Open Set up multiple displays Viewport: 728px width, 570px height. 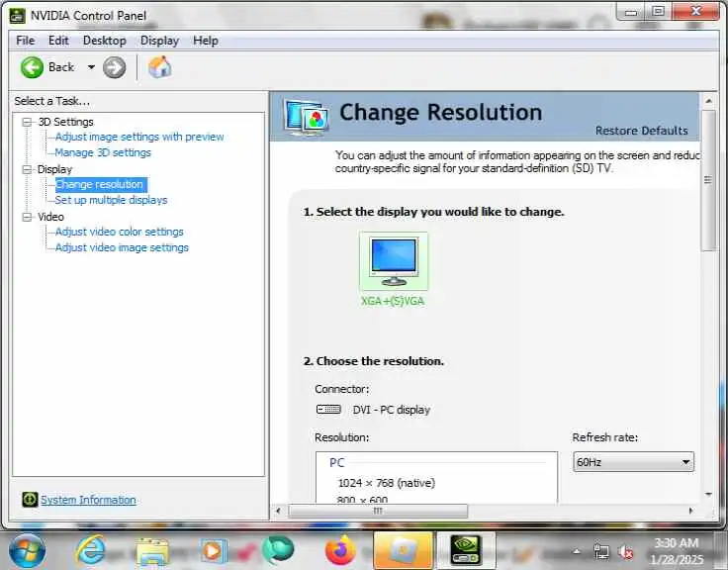pos(111,200)
